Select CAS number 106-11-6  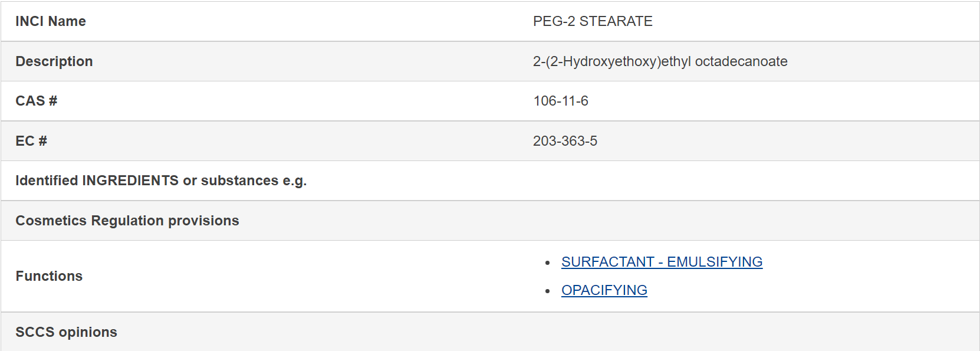click(x=561, y=101)
